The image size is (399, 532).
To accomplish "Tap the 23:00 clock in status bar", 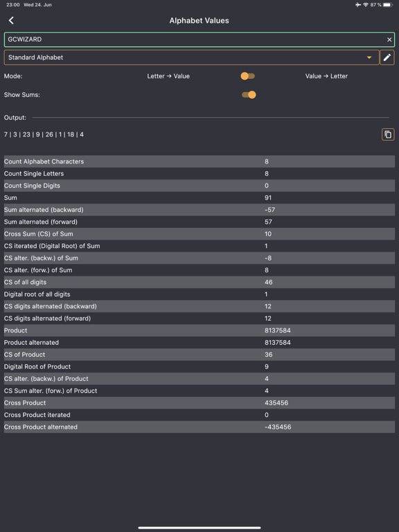I will tap(13, 5).
